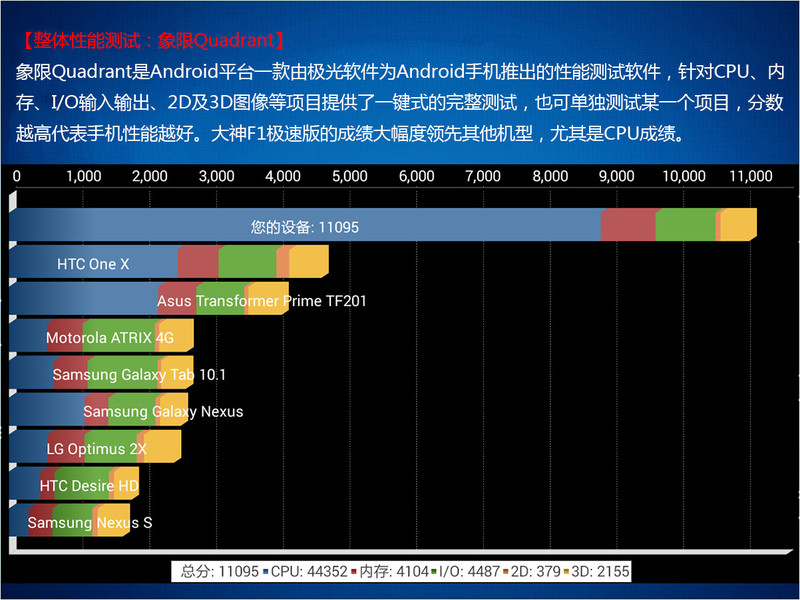Select the Asus Transformer Prime TF201 label
Screen dimensions: 800x600
tap(262, 300)
